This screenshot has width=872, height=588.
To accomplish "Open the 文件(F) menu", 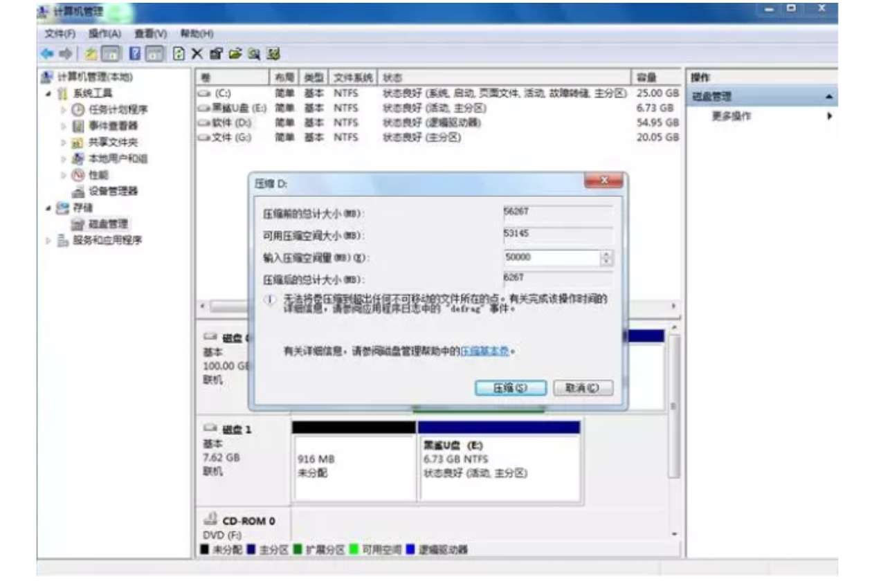I will coord(60,34).
